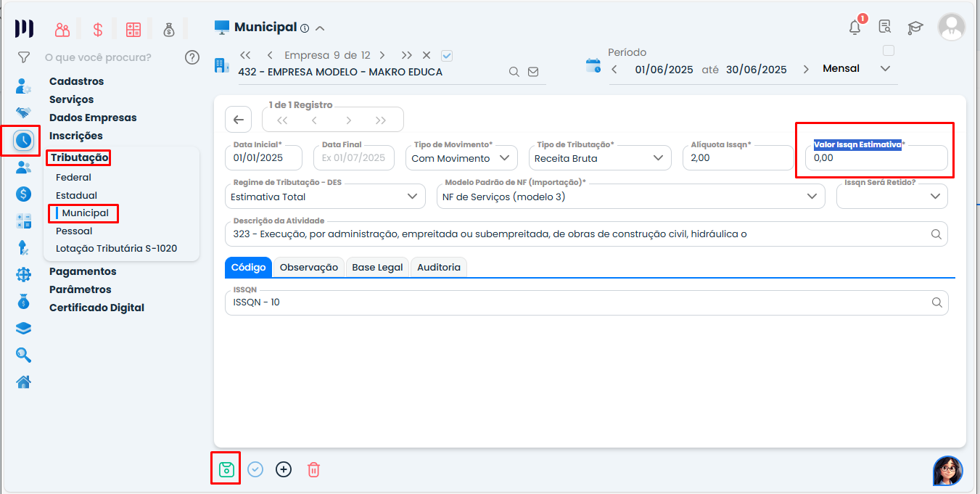Expand the Regime de Tributação dropdown

pyautogui.click(x=325, y=197)
